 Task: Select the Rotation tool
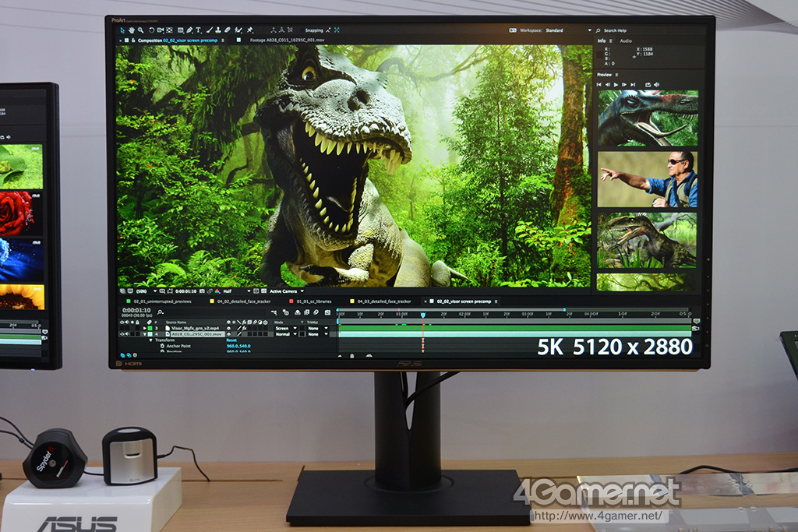click(x=152, y=30)
